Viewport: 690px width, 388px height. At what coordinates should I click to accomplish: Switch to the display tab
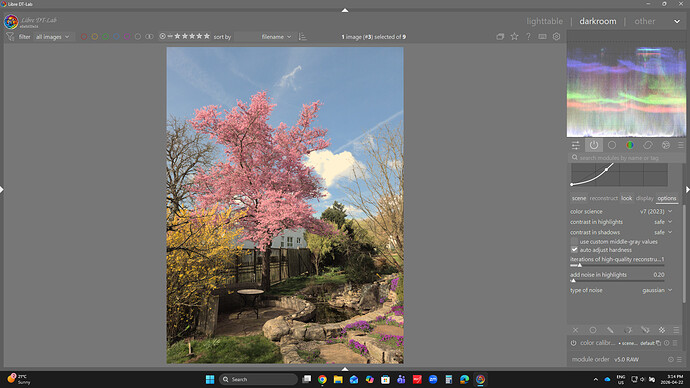tap(645, 198)
